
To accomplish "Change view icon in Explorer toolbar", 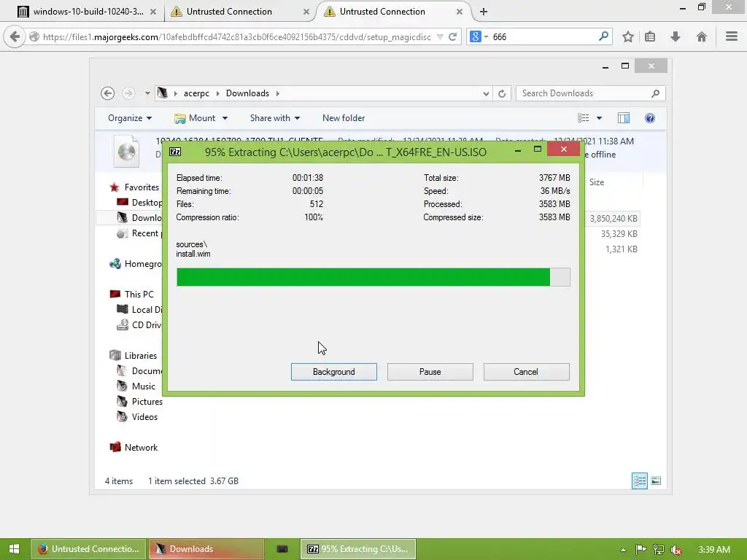I will pos(583,118).
